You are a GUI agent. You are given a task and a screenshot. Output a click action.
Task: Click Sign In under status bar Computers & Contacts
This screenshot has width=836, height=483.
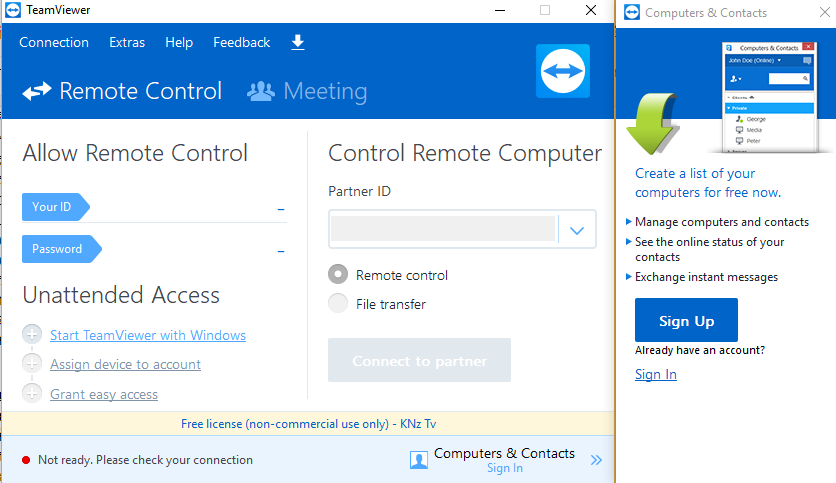pos(504,468)
